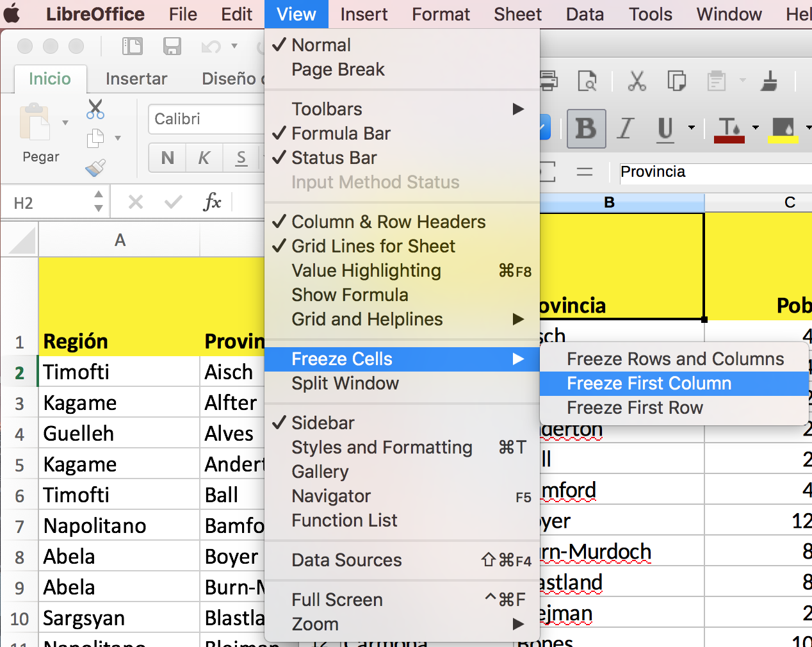The image size is (812, 647).
Task: Toggle bold N button in left window
Action: point(168,158)
